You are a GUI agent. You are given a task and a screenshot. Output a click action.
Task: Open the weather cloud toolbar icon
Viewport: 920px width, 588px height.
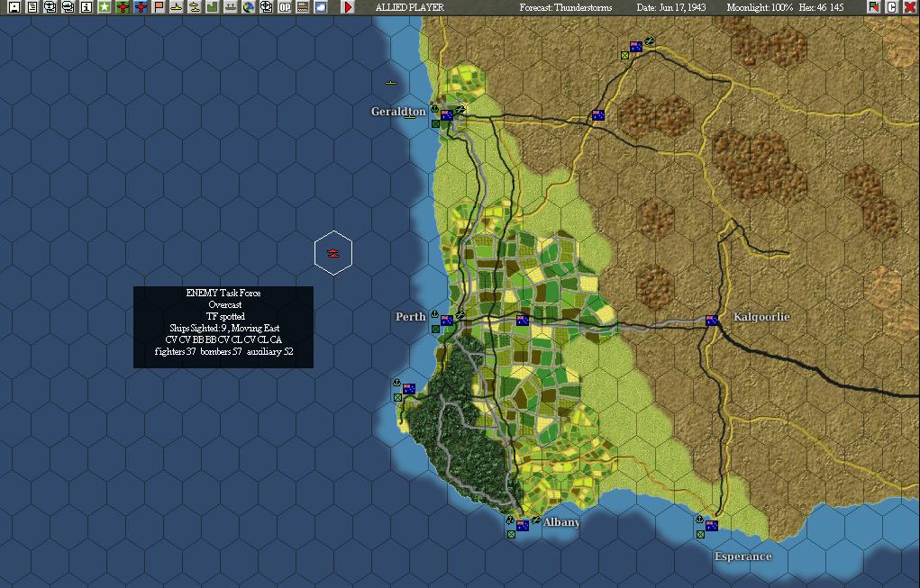321,7
